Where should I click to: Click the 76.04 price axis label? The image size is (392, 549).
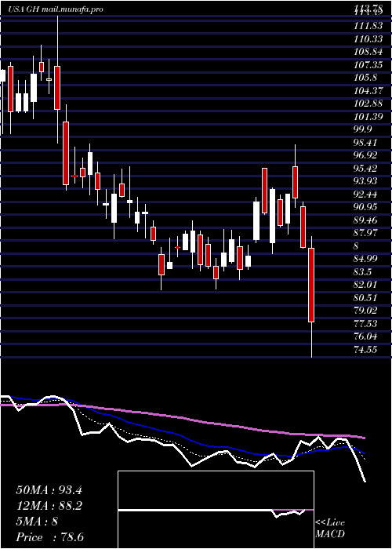point(365,336)
